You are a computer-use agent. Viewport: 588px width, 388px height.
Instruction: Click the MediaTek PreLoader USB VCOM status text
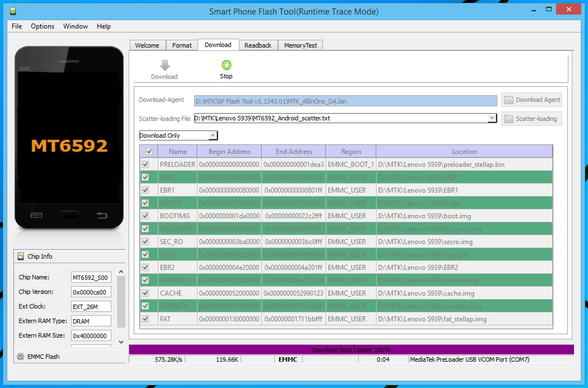click(469, 359)
